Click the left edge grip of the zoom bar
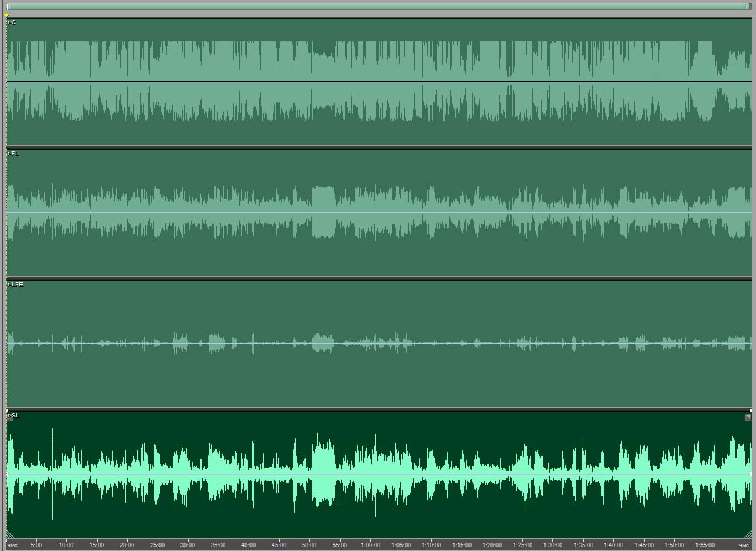 pyautogui.click(x=8, y=6)
